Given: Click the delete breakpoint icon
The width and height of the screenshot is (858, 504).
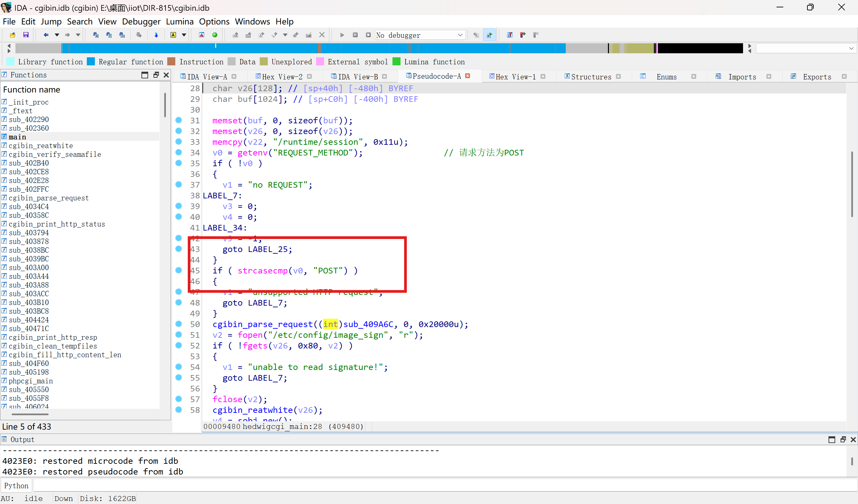Looking at the screenshot, I should click(x=536, y=35).
